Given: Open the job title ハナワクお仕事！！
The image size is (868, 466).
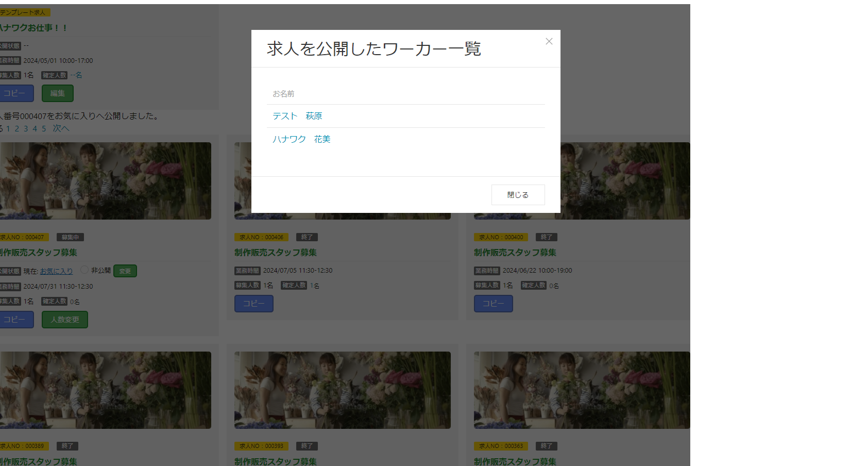Looking at the screenshot, I should click(32, 28).
